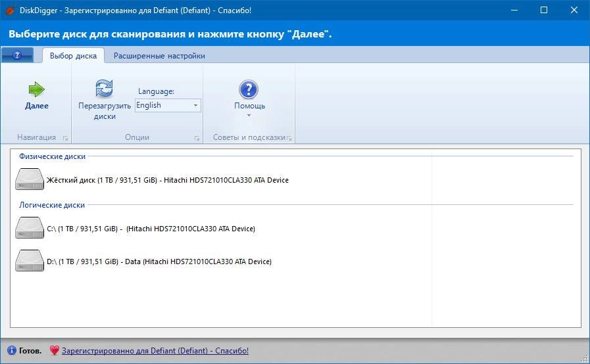Click the DiskDigger app icon in title bar

coord(10,10)
